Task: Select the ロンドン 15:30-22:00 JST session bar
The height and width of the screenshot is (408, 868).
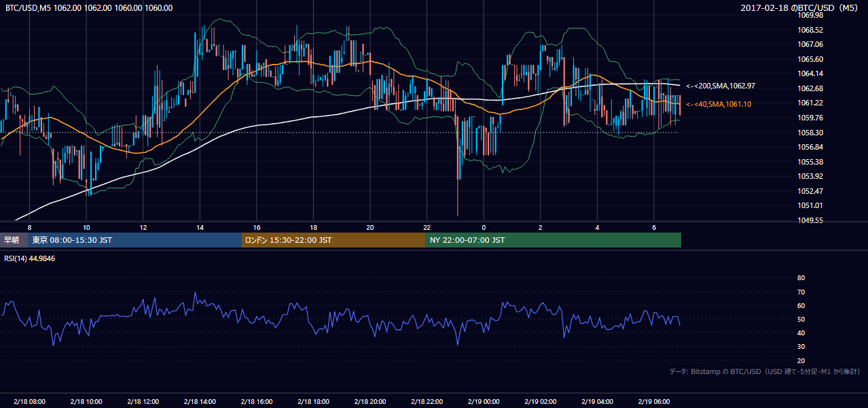Action: (x=333, y=240)
